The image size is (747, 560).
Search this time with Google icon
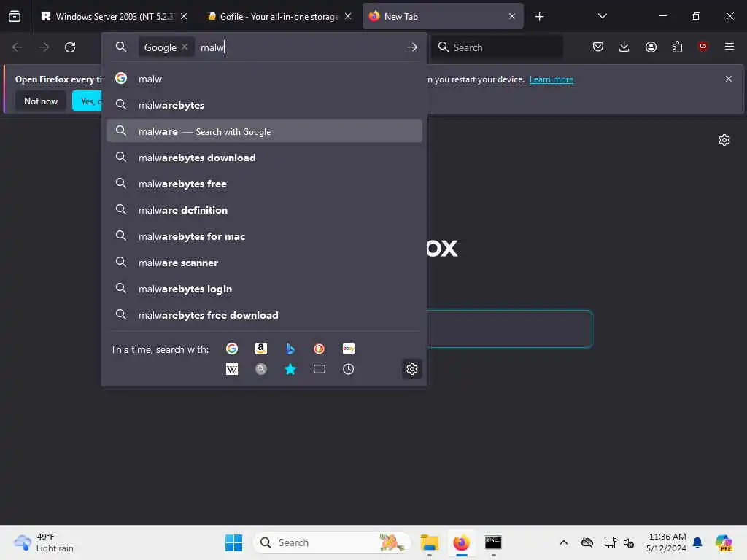pyautogui.click(x=232, y=349)
